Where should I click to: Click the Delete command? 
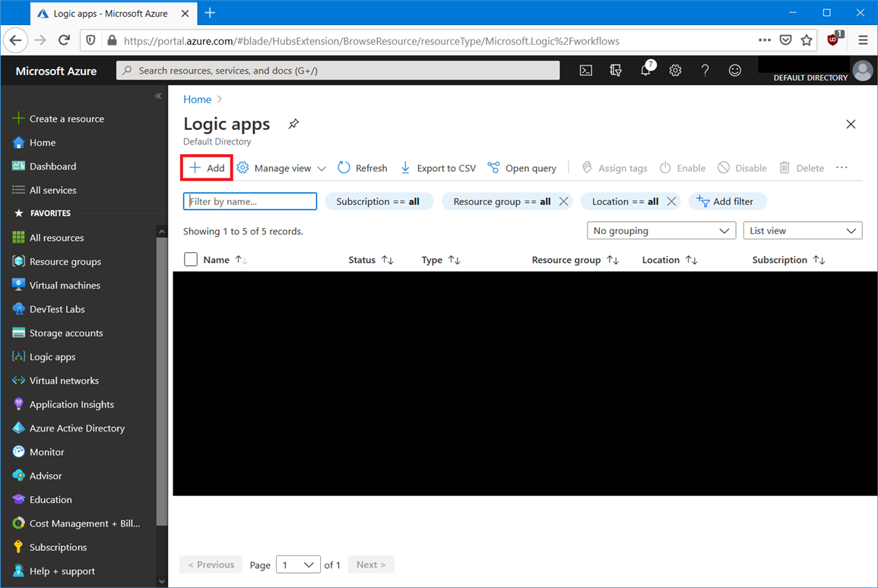coord(801,168)
